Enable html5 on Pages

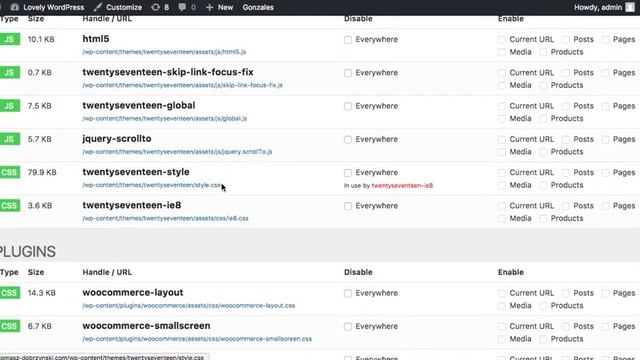(x=606, y=40)
